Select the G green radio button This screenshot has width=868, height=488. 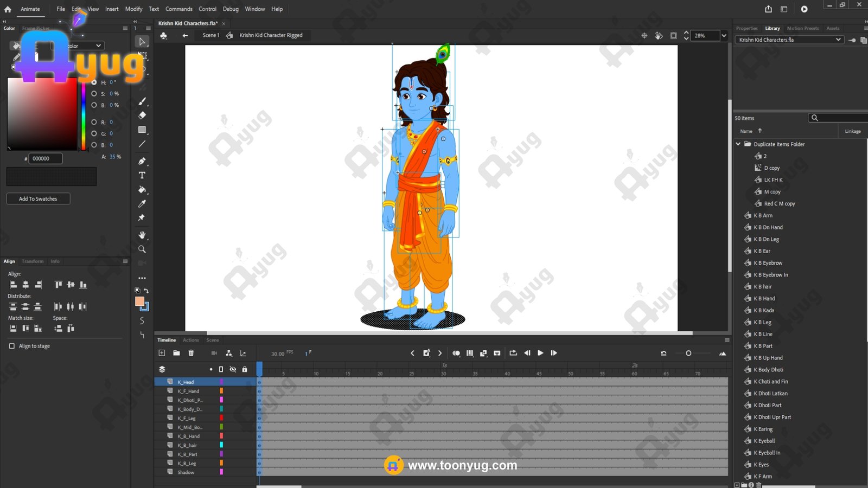click(x=94, y=133)
